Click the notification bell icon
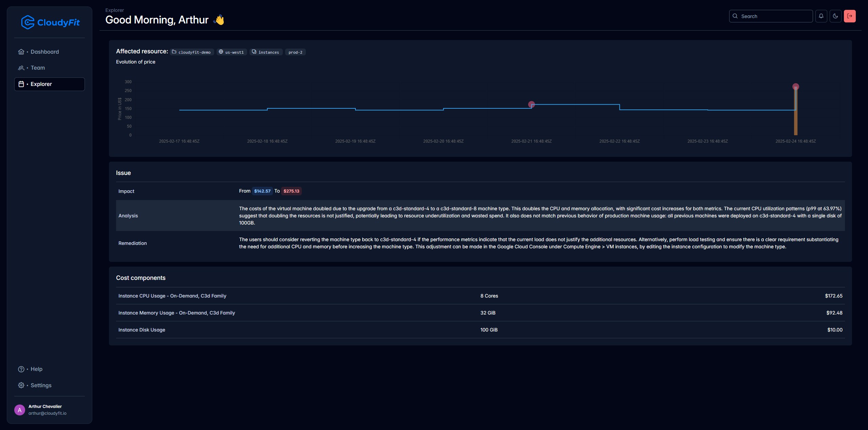The height and width of the screenshot is (430, 868). tap(821, 16)
